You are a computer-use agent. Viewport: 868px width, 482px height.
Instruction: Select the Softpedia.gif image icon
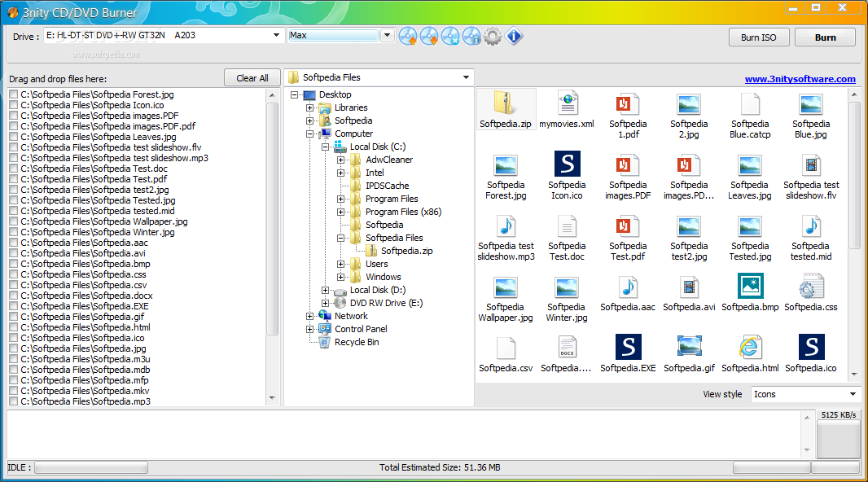(689, 347)
